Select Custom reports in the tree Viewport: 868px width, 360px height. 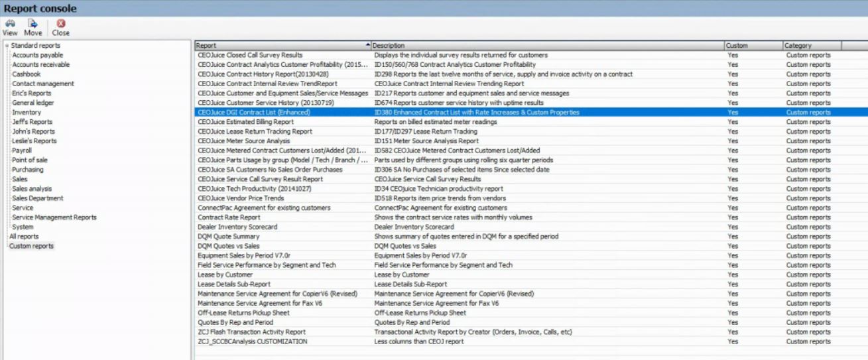32,246
